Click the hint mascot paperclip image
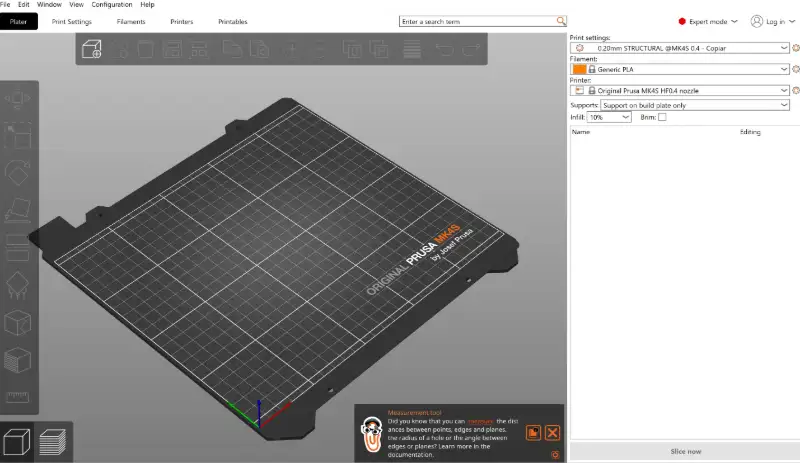 pyautogui.click(x=371, y=434)
